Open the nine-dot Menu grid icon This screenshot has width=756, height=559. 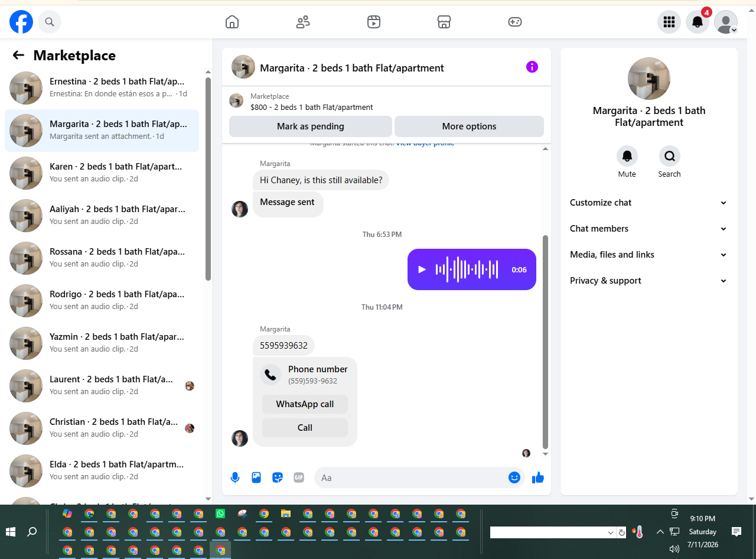pos(669,22)
